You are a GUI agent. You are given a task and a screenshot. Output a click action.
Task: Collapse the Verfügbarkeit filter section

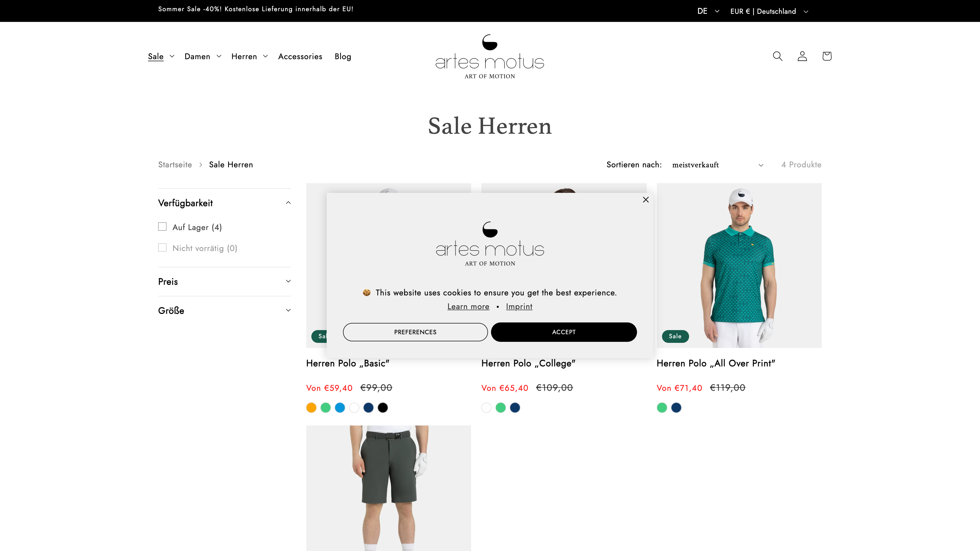pos(225,203)
